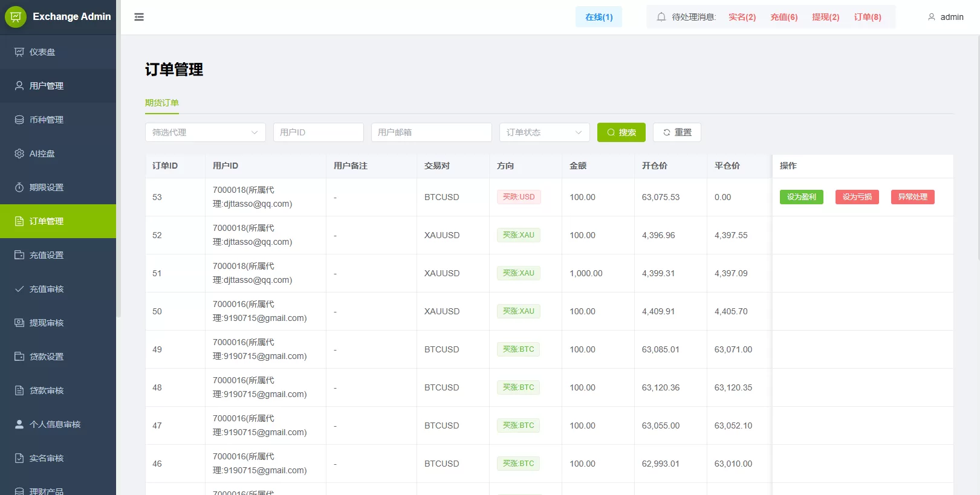Image resolution: width=980 pixels, height=495 pixels.
Task: Click 异常处理 for order 53
Action: tap(913, 197)
